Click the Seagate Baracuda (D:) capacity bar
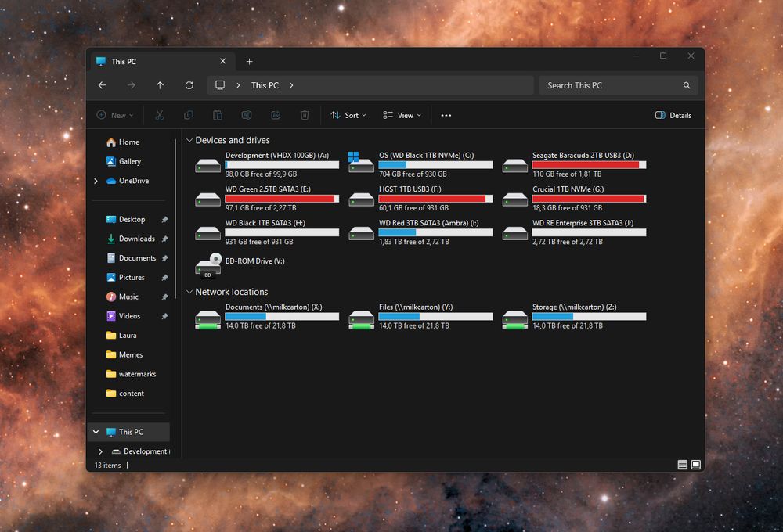Image resolution: width=783 pixels, height=532 pixels. (590, 165)
